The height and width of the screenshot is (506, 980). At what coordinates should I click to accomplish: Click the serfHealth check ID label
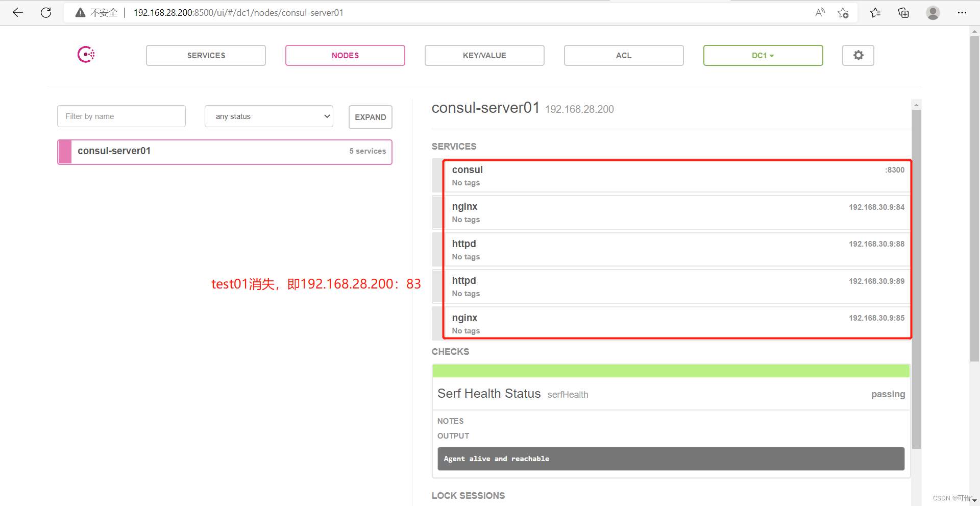pos(568,395)
